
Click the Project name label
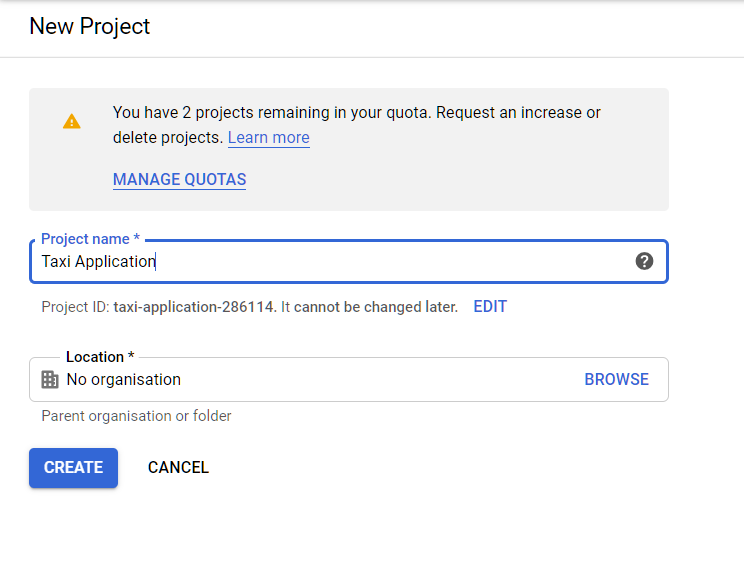tap(90, 239)
